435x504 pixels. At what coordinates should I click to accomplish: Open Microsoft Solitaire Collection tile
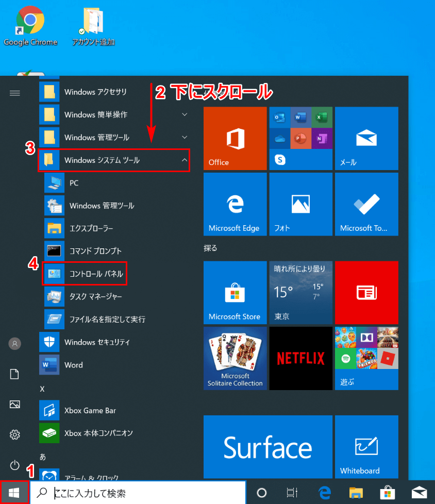click(235, 358)
